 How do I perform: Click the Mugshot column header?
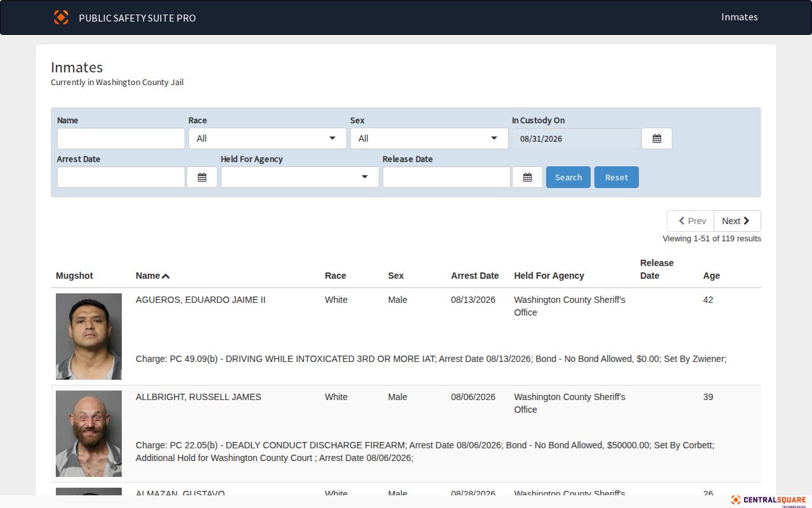tap(74, 276)
